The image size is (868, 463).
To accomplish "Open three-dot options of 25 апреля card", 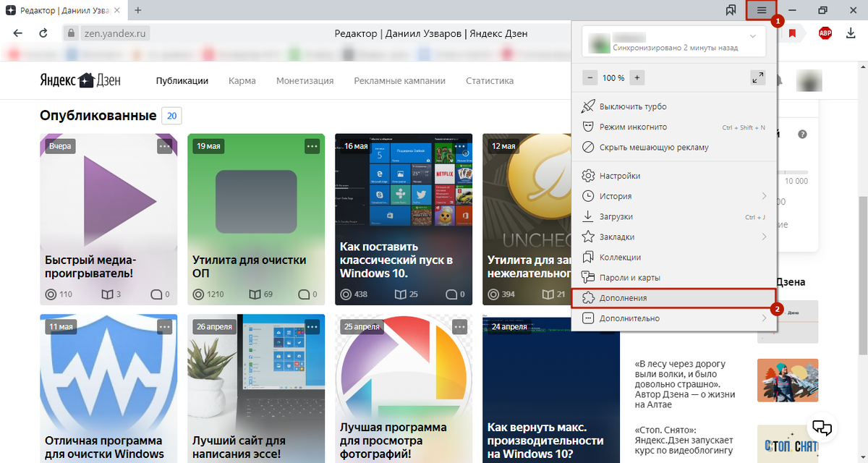I will click(460, 327).
